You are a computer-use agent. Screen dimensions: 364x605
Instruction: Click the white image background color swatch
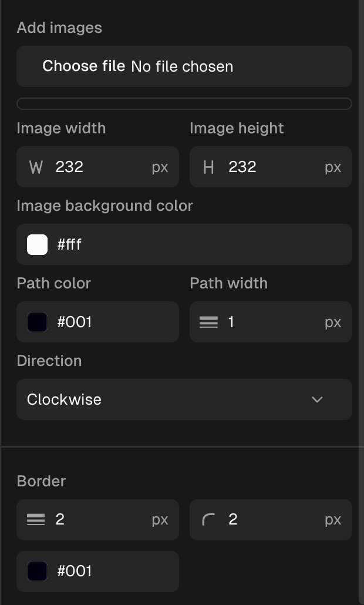[x=38, y=244]
